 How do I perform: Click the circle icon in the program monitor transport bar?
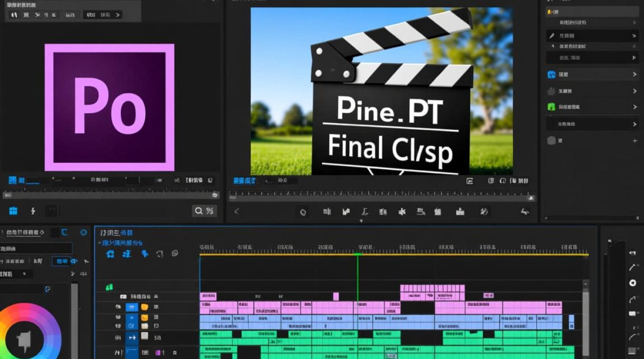pos(303,212)
